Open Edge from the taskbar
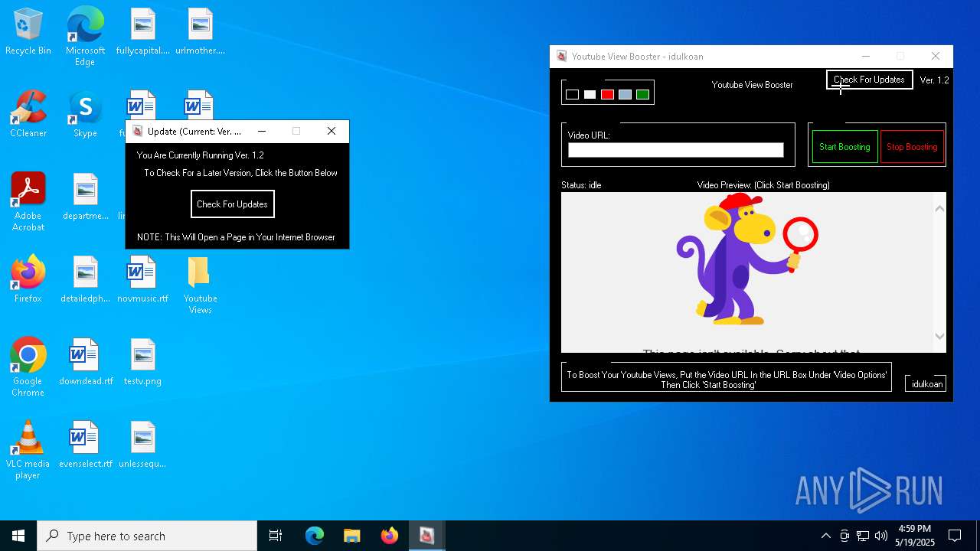The width and height of the screenshot is (980, 551). click(x=315, y=536)
